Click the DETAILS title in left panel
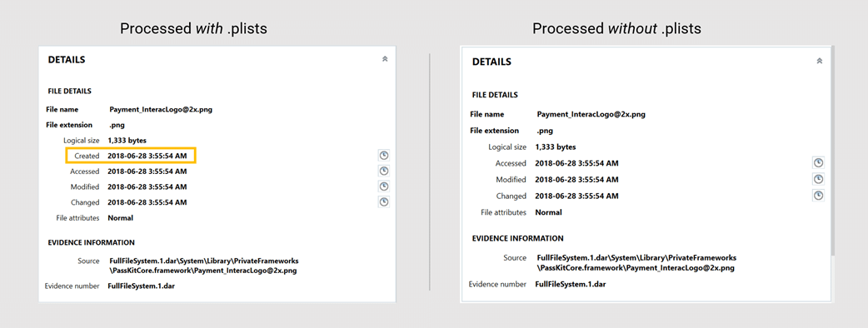The image size is (868, 328). pyautogui.click(x=67, y=60)
